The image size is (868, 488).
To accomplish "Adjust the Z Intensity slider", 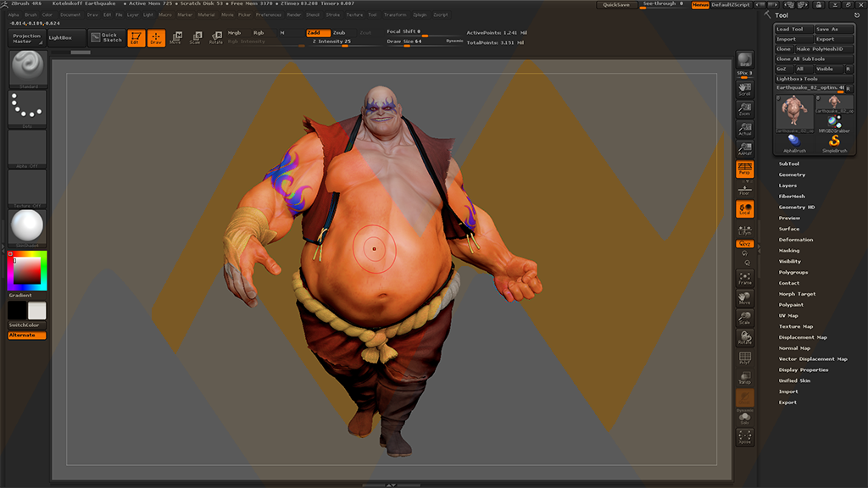I will [347, 42].
